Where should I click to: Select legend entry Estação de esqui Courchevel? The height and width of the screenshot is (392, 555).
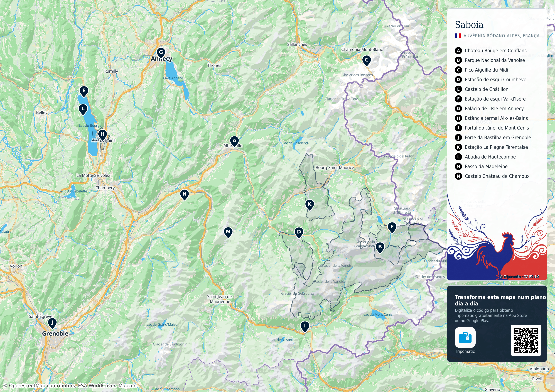tap(491, 80)
